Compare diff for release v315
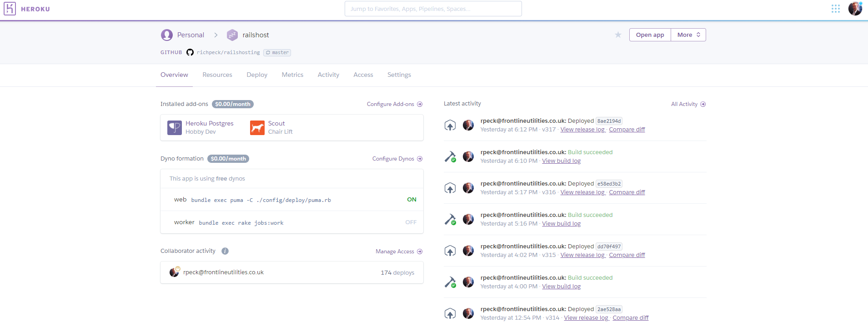This screenshot has height=327, width=868. (x=627, y=255)
